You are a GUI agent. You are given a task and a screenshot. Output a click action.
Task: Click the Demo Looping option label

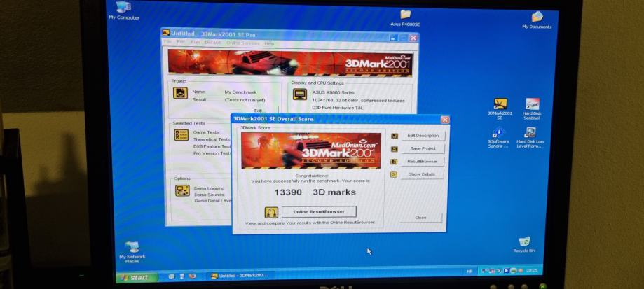tap(209, 188)
